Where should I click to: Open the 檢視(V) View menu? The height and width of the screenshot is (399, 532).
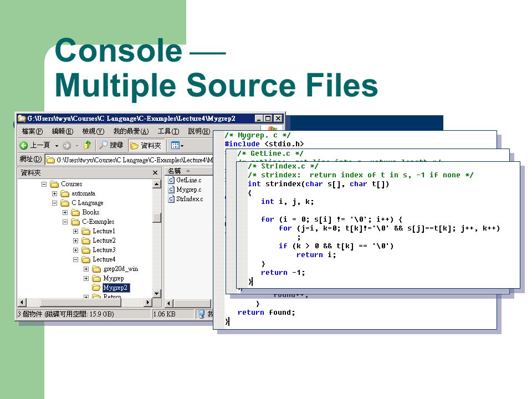[x=93, y=131]
